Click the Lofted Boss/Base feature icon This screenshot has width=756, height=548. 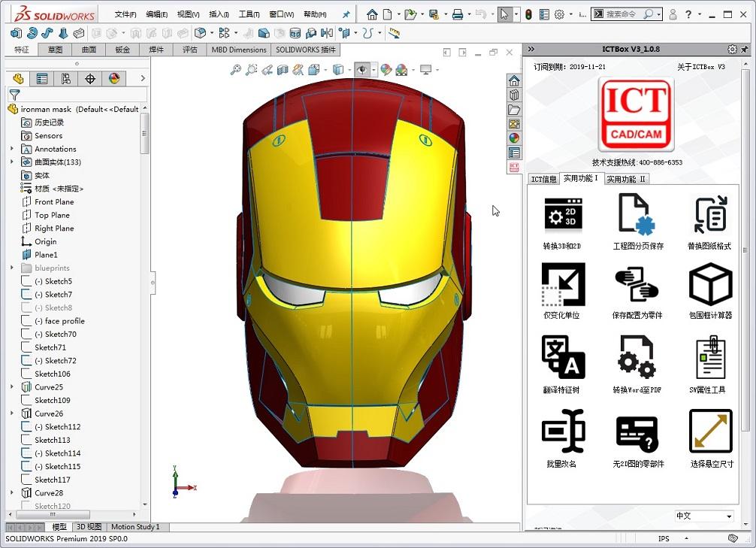[x=62, y=33]
